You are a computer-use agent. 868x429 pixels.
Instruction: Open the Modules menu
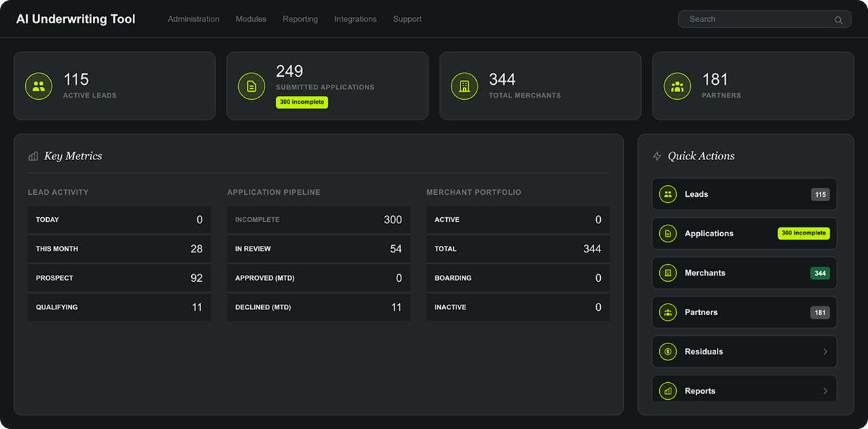pos(251,19)
